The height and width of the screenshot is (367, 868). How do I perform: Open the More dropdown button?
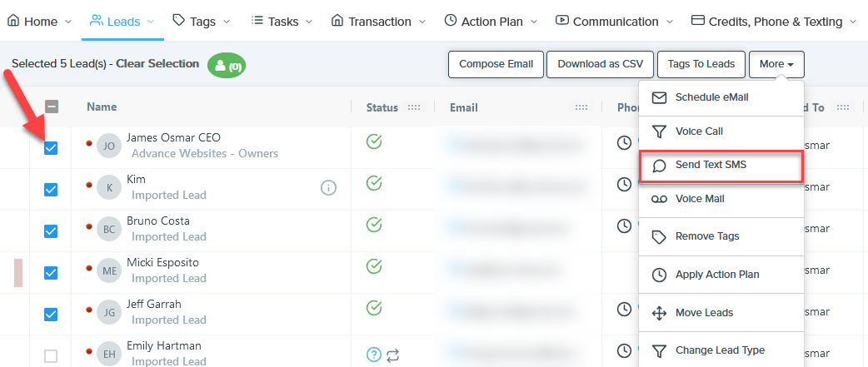coord(776,64)
